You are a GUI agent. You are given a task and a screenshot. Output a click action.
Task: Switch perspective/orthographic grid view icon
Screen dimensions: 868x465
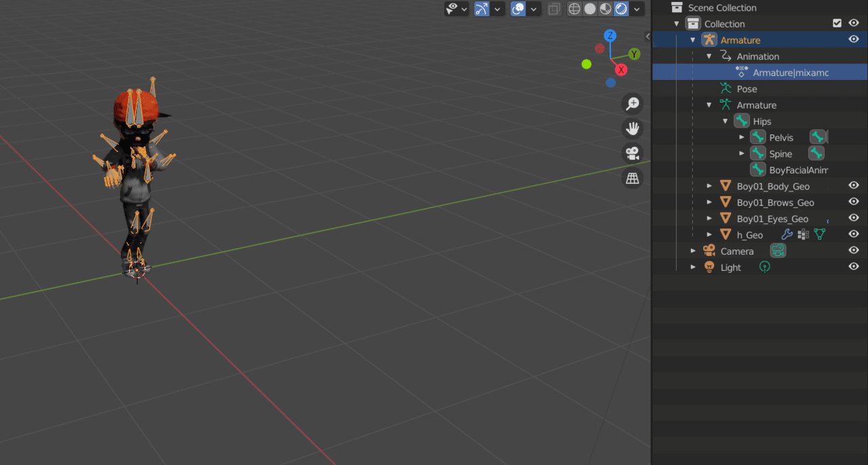pyautogui.click(x=633, y=178)
